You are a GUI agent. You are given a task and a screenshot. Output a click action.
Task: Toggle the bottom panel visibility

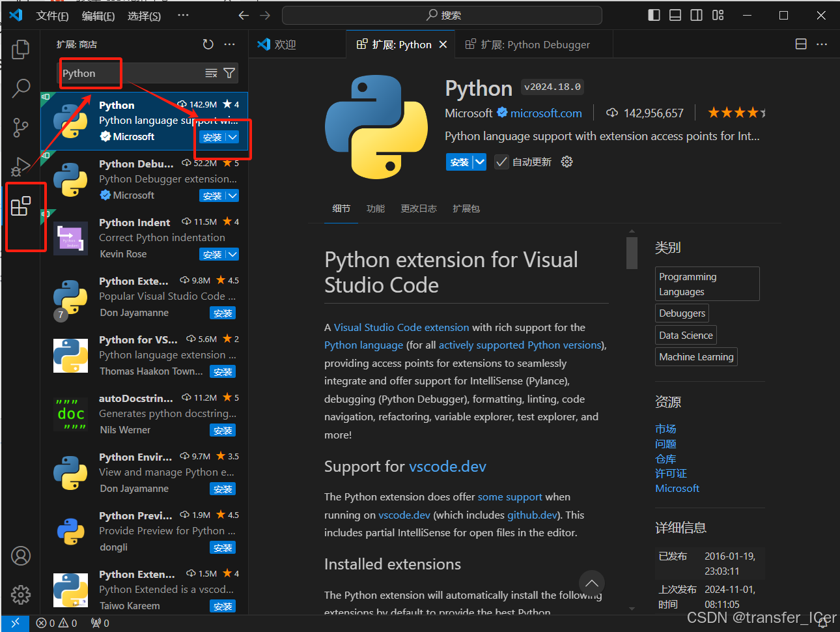click(x=675, y=15)
